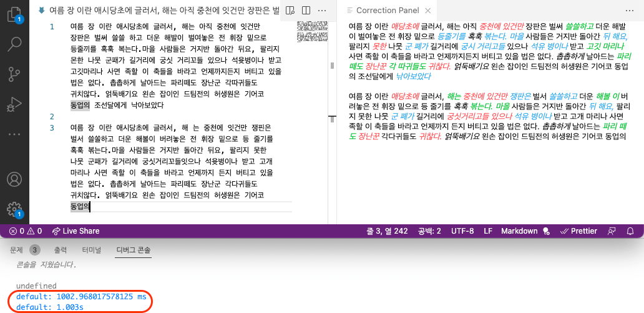Close the Correction Panel tab
Viewport: 644px width, 313px height.
(x=427, y=10)
